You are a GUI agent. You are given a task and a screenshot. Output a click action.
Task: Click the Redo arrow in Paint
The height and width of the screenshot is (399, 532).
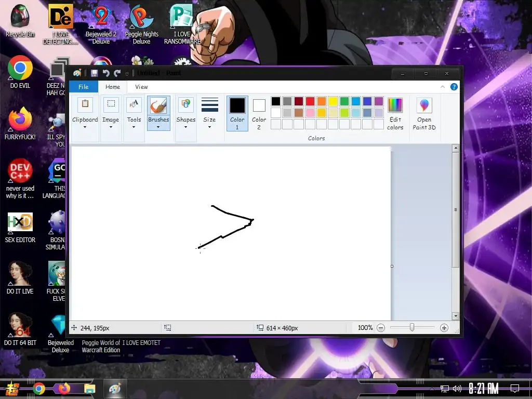[x=117, y=73]
